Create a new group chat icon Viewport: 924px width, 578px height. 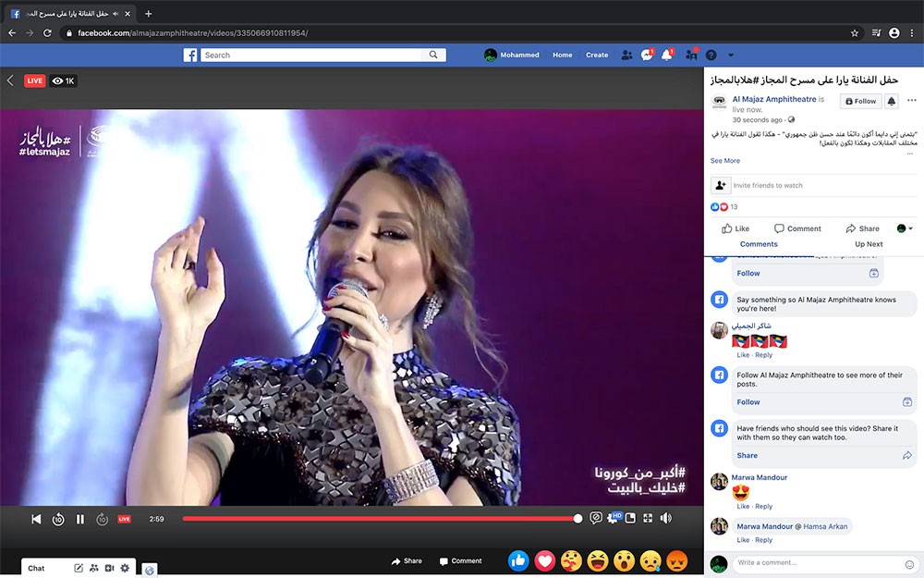point(93,568)
